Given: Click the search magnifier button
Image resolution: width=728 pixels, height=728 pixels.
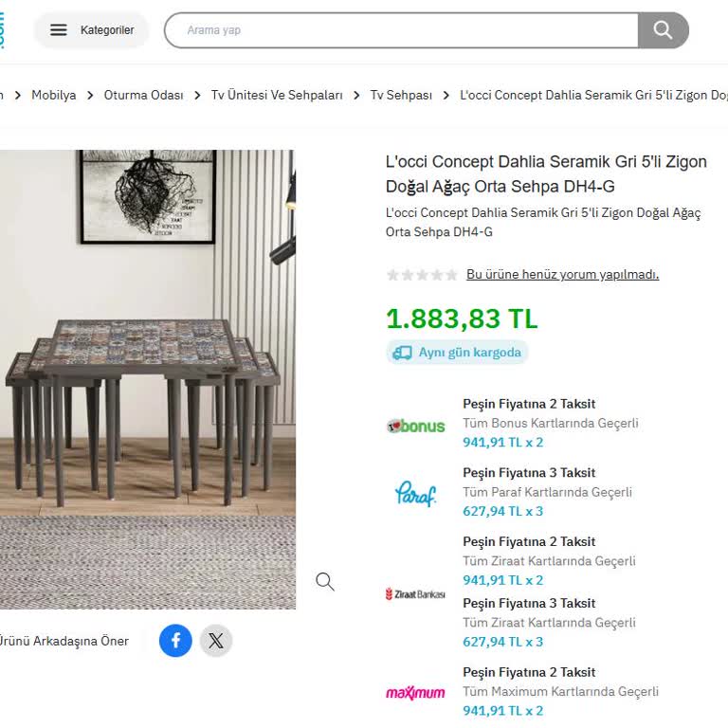Looking at the screenshot, I should tap(663, 30).
